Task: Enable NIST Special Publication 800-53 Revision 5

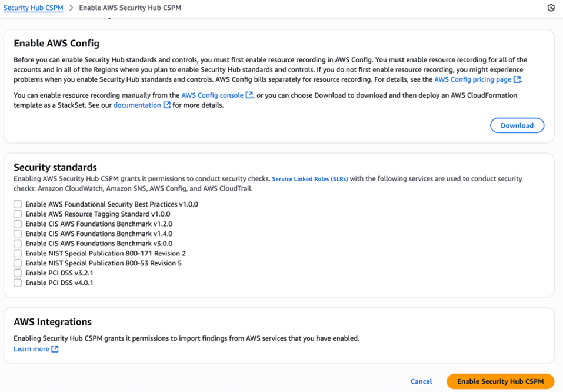Action: [x=17, y=263]
